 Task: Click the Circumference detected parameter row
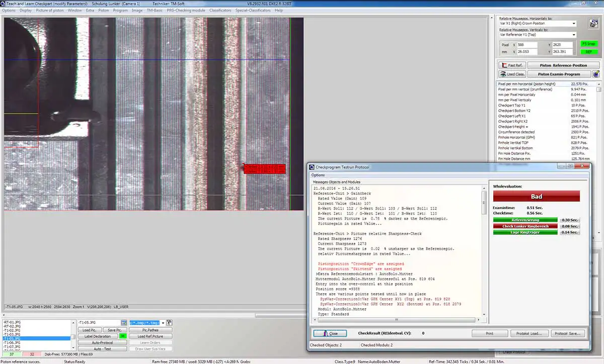click(546, 132)
